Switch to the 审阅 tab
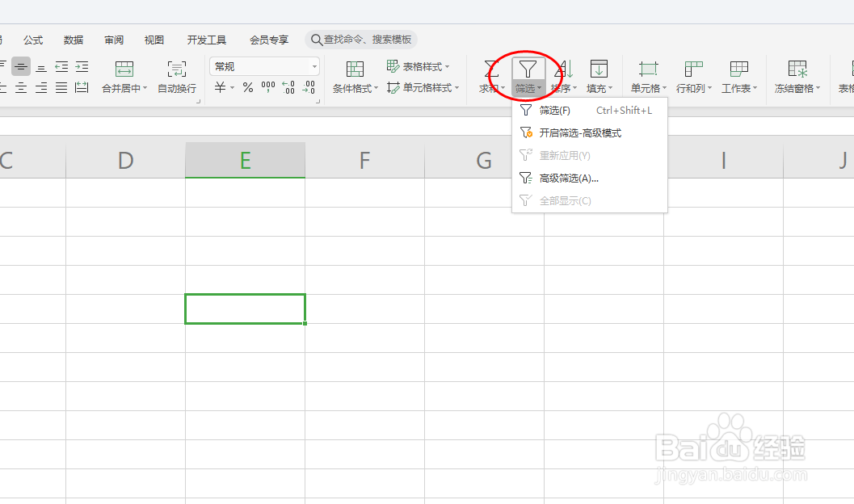The width and height of the screenshot is (854, 504). pyautogui.click(x=114, y=40)
